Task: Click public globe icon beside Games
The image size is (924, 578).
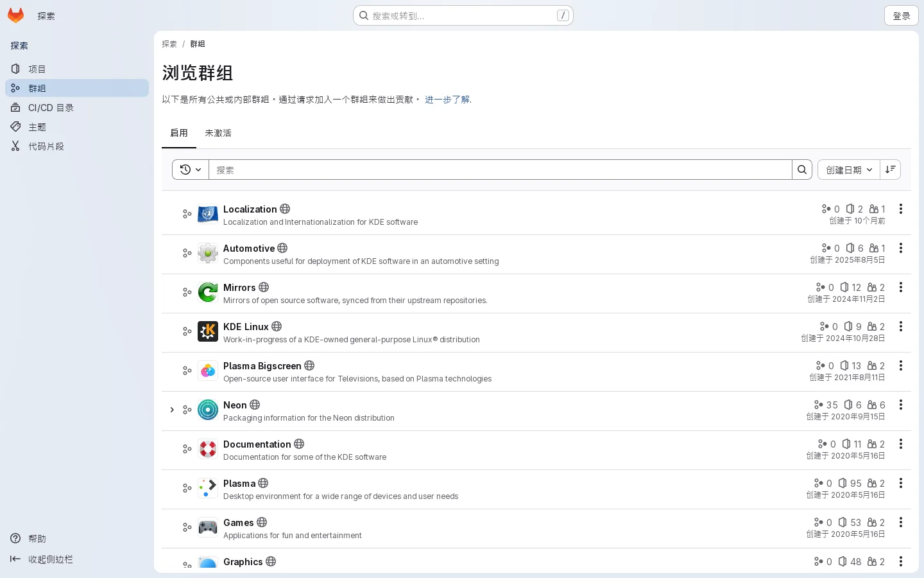Action: click(x=262, y=522)
